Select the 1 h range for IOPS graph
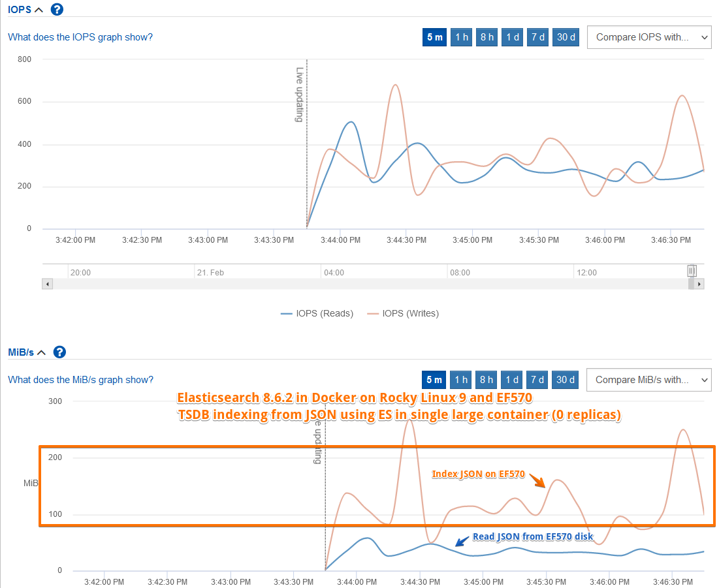719x588 pixels. pos(461,37)
